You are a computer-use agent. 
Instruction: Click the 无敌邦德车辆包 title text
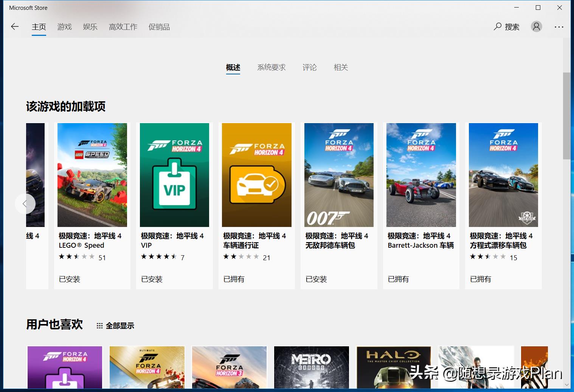(x=330, y=245)
